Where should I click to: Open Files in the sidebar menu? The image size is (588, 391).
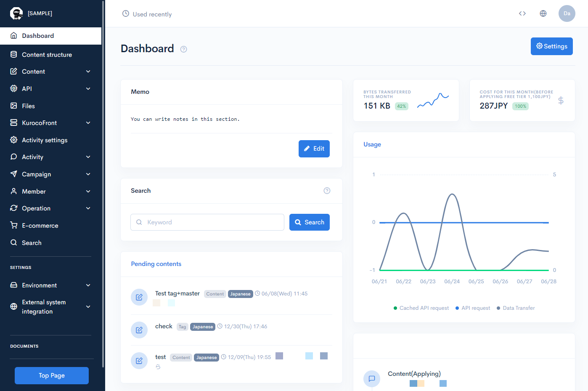pos(50,106)
